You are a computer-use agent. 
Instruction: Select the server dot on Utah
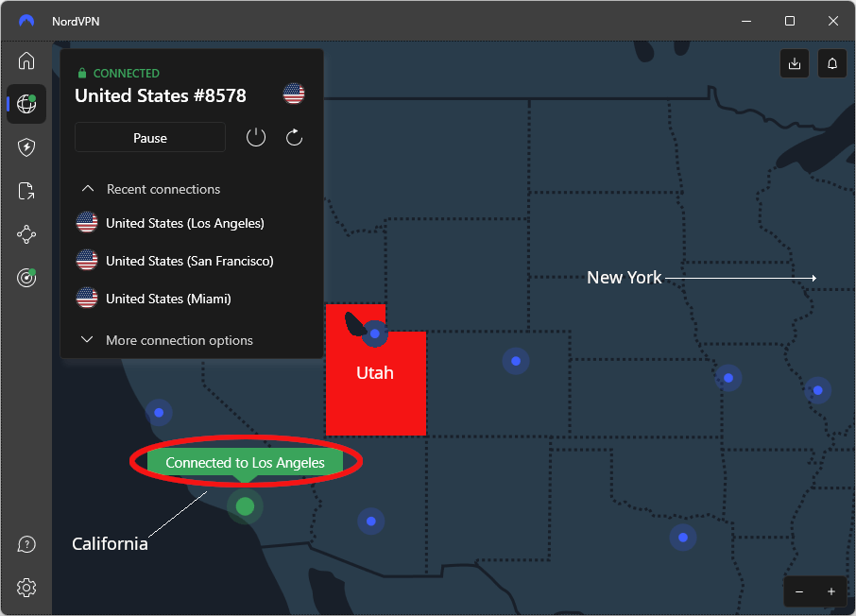pyautogui.click(x=375, y=334)
